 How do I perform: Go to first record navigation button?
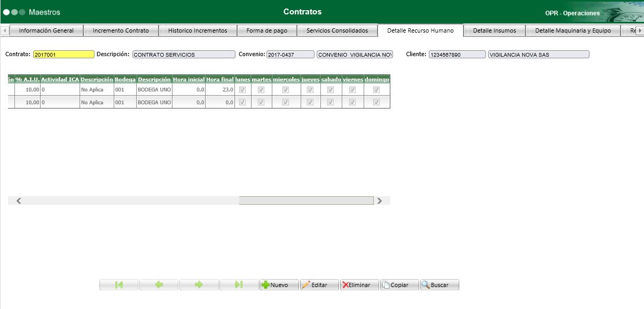click(x=119, y=285)
